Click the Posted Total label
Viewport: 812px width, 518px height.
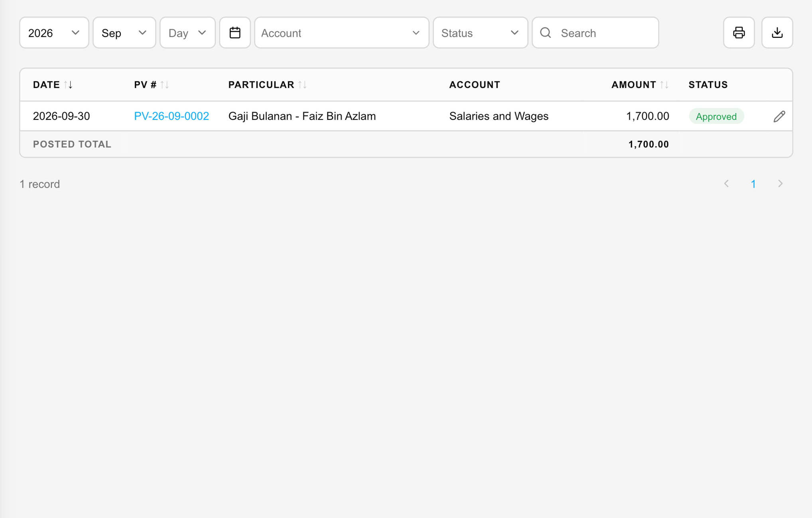72,144
